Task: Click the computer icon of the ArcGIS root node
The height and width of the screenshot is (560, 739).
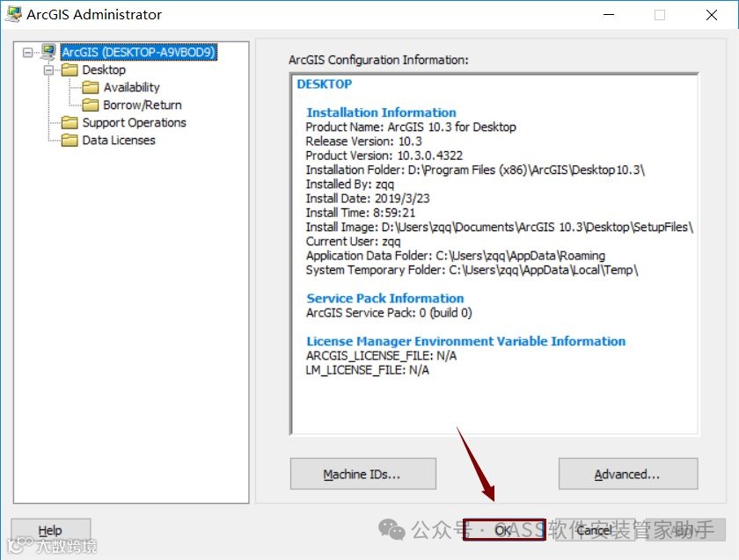Action: (48, 52)
